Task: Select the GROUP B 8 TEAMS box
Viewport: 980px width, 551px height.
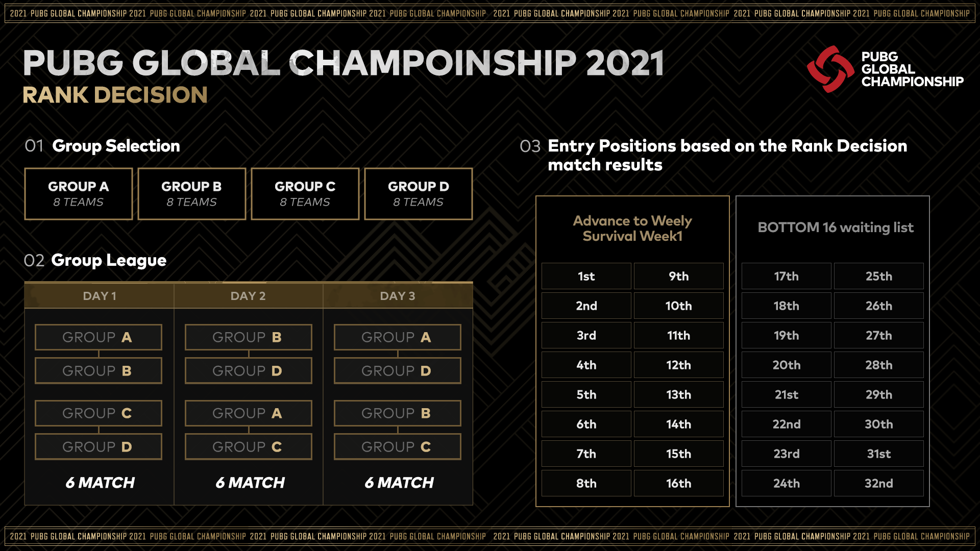Action: [191, 194]
